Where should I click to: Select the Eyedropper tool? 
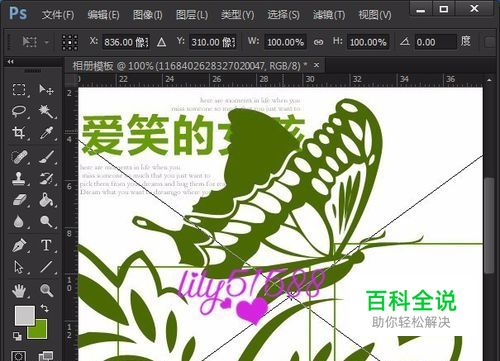(x=46, y=133)
